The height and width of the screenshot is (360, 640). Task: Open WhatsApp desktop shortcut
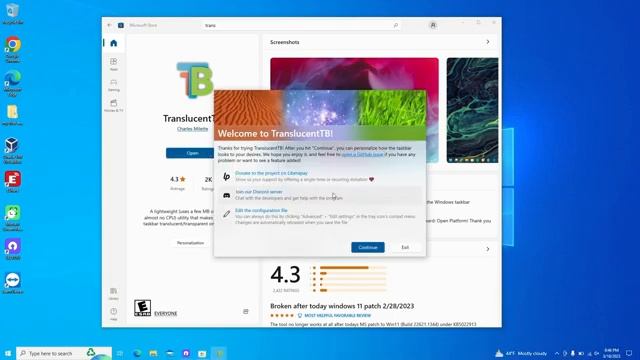tap(13, 218)
